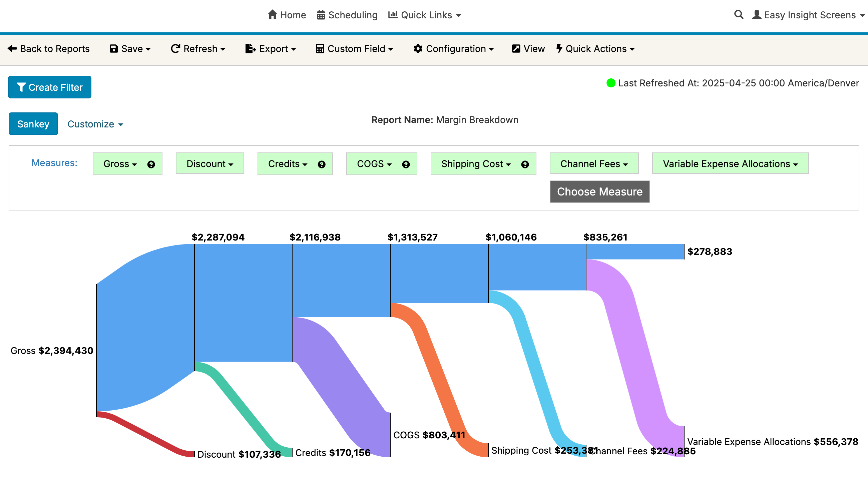Expand the Export dropdown
Screen dimensions: 868x477
pyautogui.click(x=271, y=49)
